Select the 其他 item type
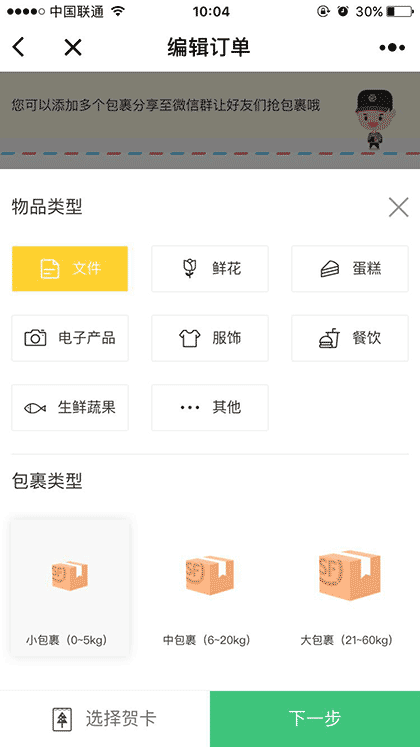This screenshot has width=420, height=747. tap(210, 407)
